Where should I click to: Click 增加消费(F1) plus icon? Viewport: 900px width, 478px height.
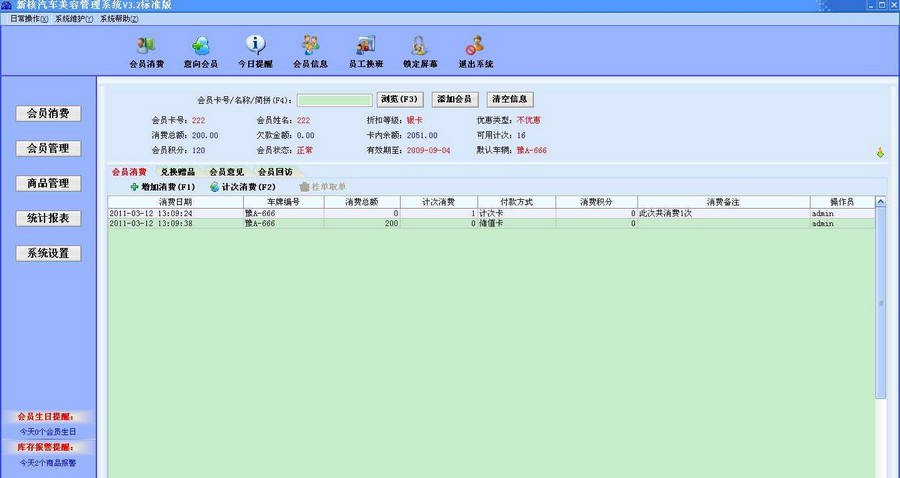[x=134, y=187]
